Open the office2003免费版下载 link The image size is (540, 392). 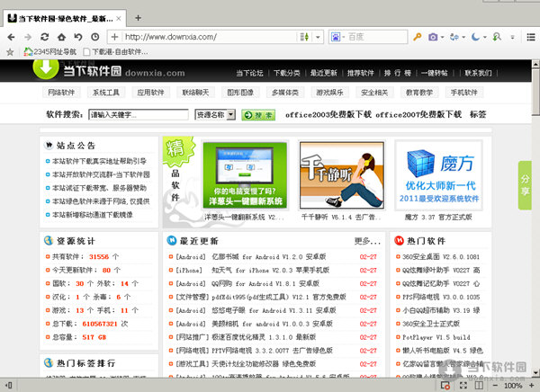click(328, 114)
